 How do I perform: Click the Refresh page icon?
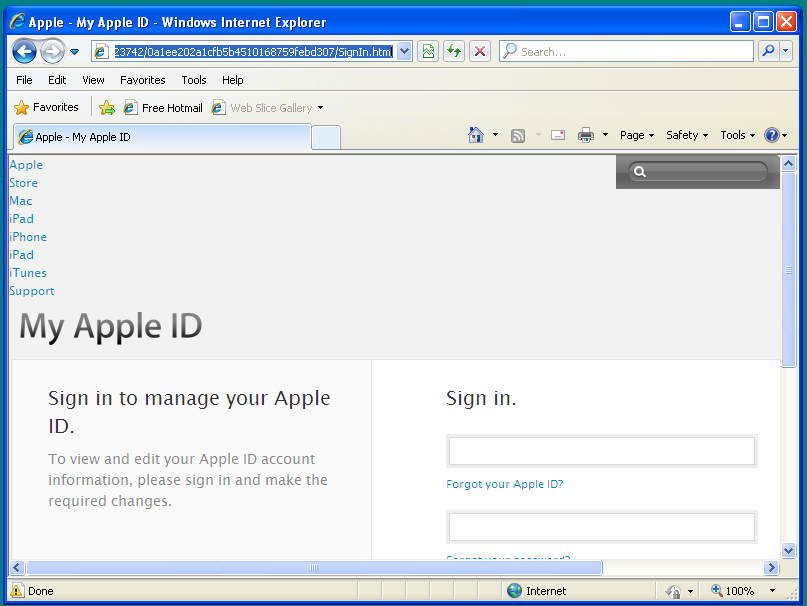coord(454,51)
